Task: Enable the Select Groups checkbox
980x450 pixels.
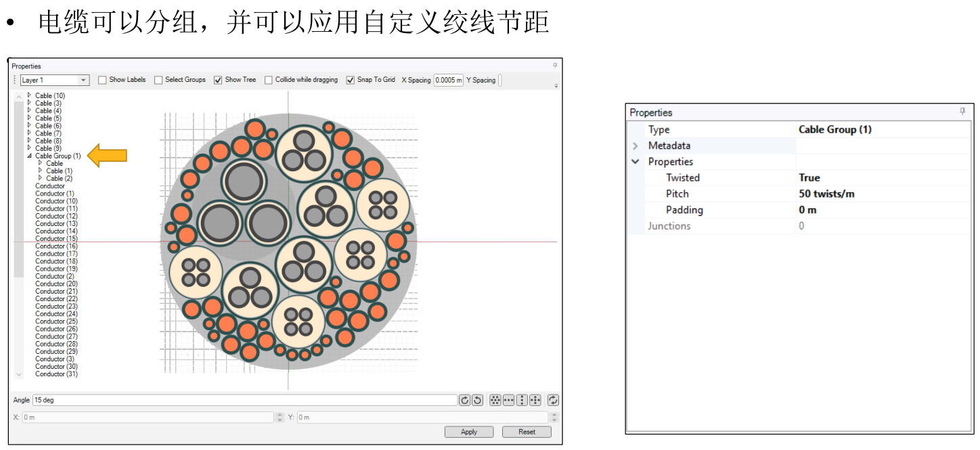Action: click(158, 80)
